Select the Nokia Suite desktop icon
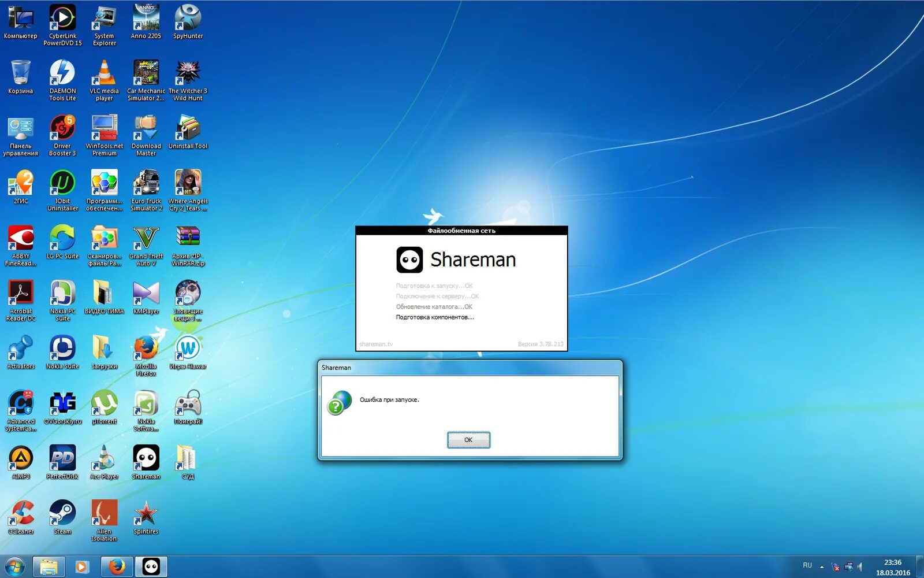This screenshot has width=924, height=578. pyautogui.click(x=62, y=353)
